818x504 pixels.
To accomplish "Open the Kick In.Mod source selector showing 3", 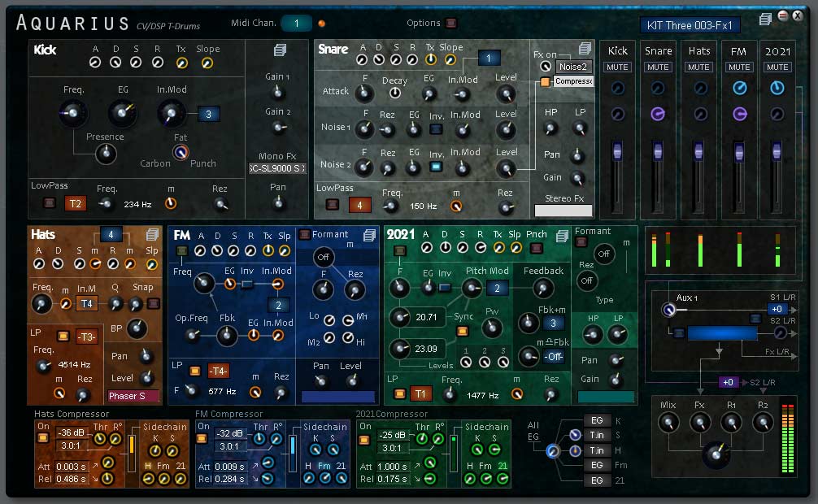I will (x=208, y=114).
